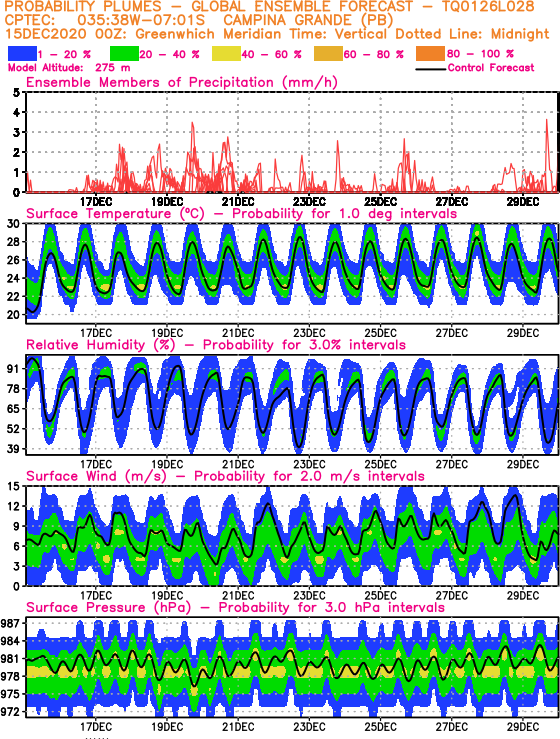Click the yellow 40 - 60 % swatch
Image resolution: width=560 pixels, height=739 pixels.
[x=226, y=54]
